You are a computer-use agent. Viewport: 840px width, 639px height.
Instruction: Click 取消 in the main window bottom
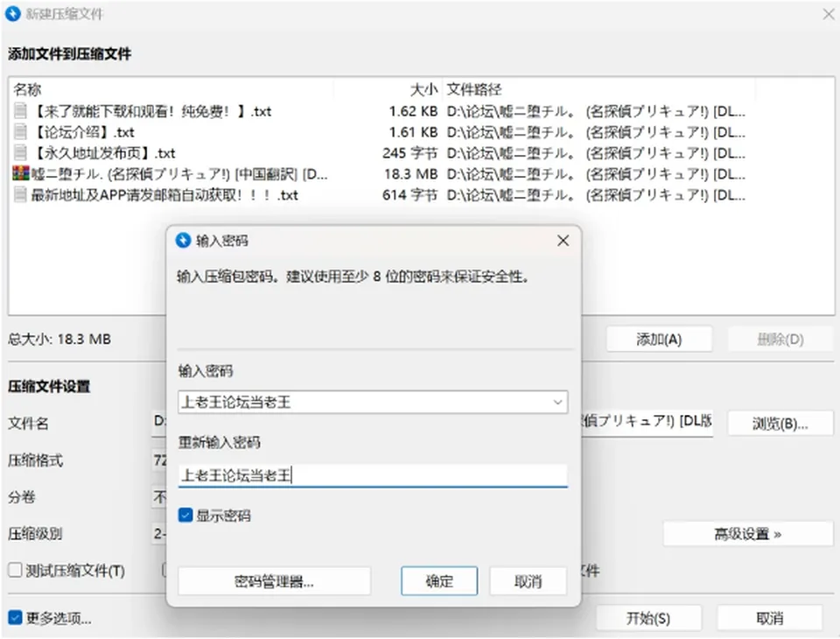pyautogui.click(x=770, y=619)
